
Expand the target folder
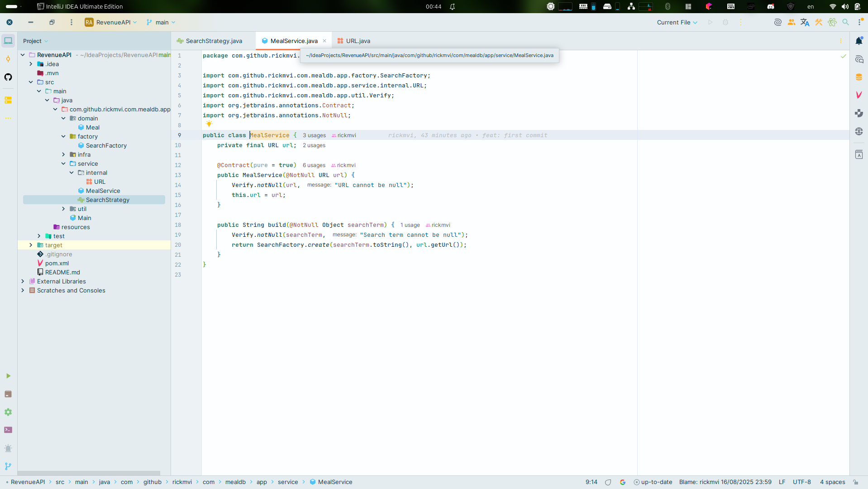[x=31, y=245]
